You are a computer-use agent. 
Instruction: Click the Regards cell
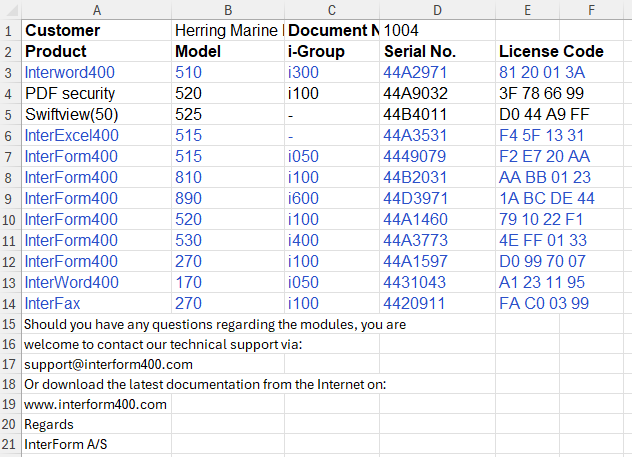coord(97,424)
